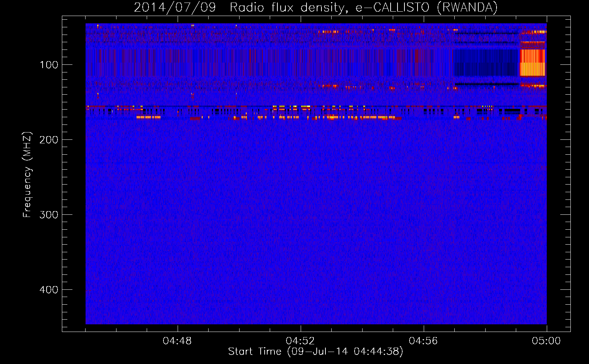Click the 04:56 time tick label

click(423, 341)
